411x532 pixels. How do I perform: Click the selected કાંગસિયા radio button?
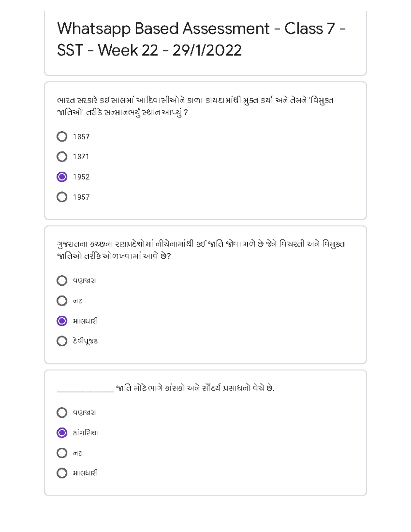point(62,433)
